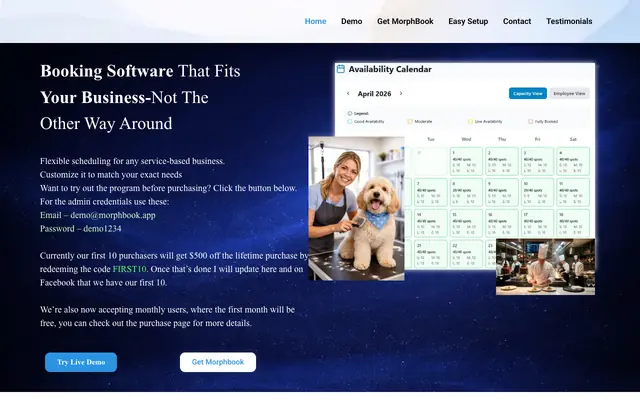Click the dog groomer photo
The width and height of the screenshot is (640, 400).
[356, 209]
